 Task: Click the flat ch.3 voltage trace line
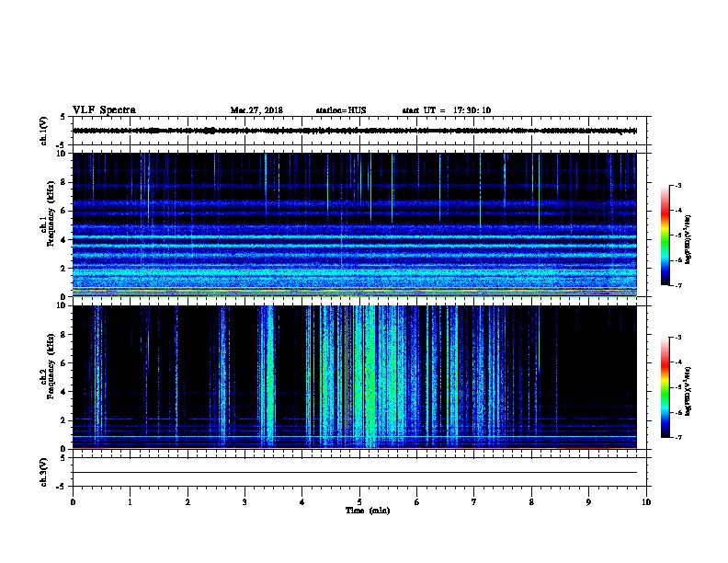(x=355, y=473)
